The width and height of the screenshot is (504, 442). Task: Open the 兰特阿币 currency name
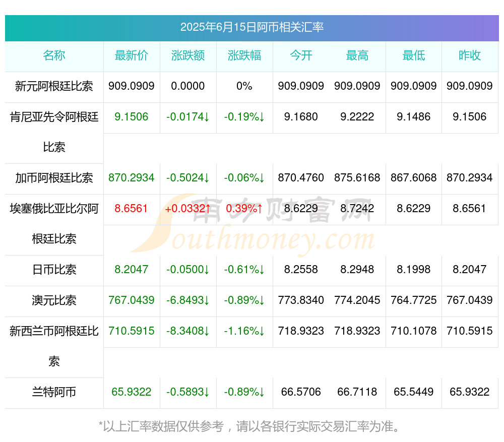click(54, 392)
